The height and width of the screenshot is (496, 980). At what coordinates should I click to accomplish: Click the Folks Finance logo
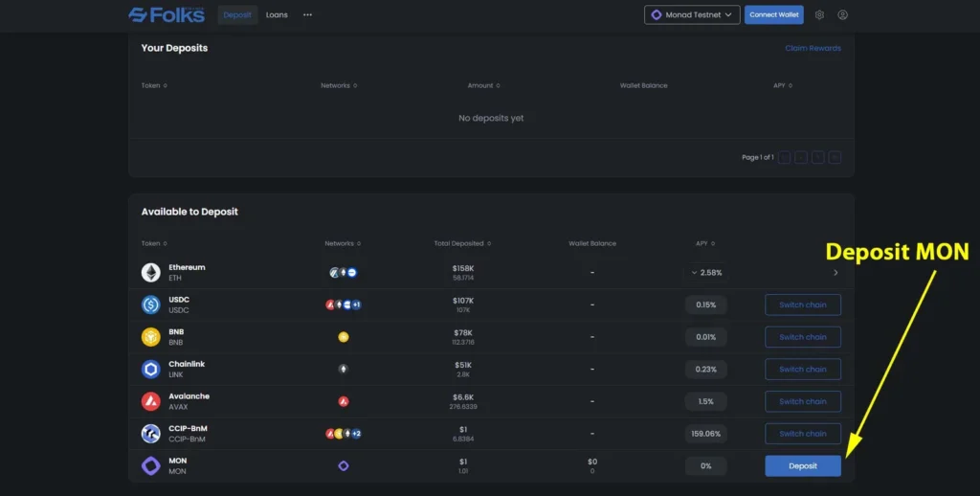[x=167, y=14]
